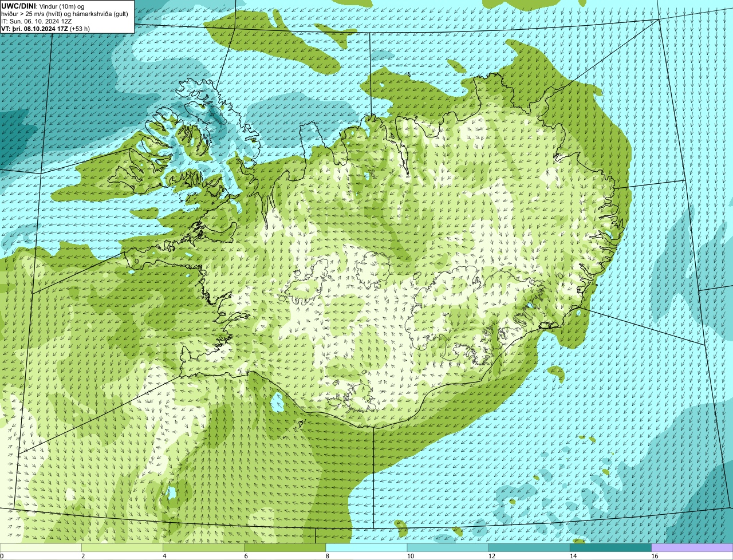This screenshot has width=733, height=560.
Task: Click the pale yellow 0–2 legend swatch
Action: 41,548
